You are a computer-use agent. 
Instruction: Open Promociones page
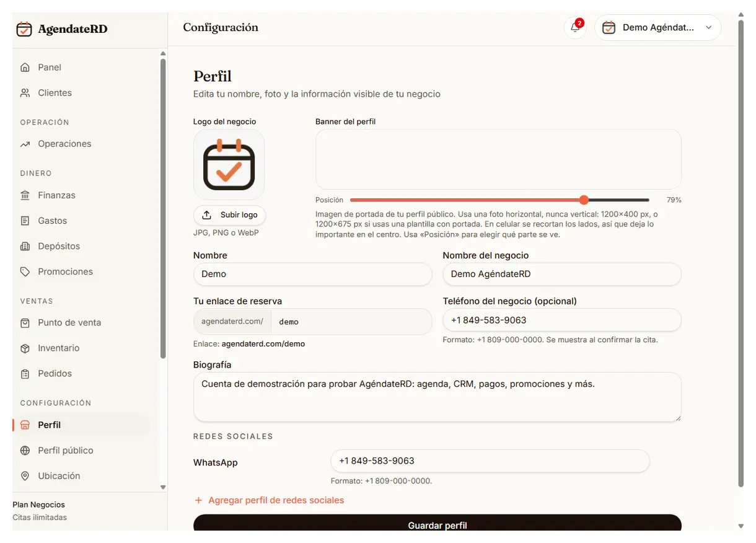click(81, 271)
